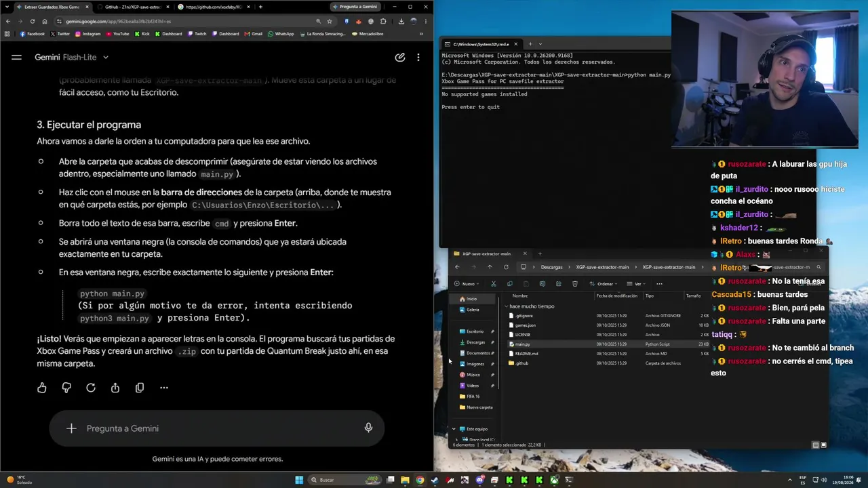
Task: Regenerate the Gemini response
Action: click(x=91, y=388)
